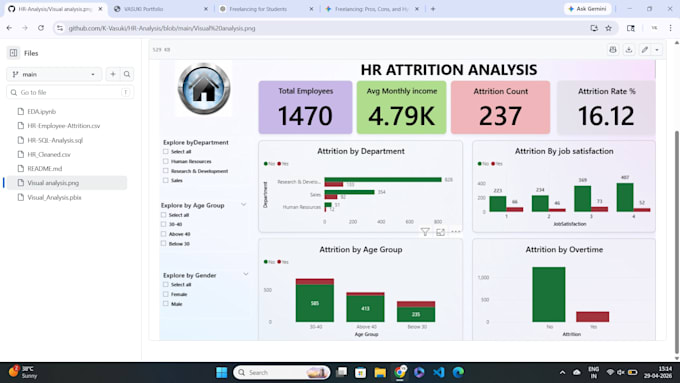
Task: Click the taskbar Search box
Action: coord(281,372)
